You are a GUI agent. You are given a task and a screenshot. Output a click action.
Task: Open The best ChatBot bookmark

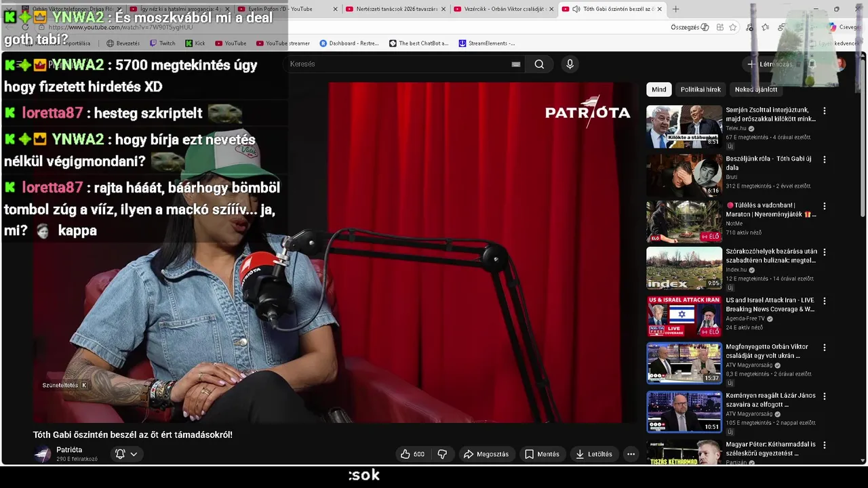tap(419, 43)
